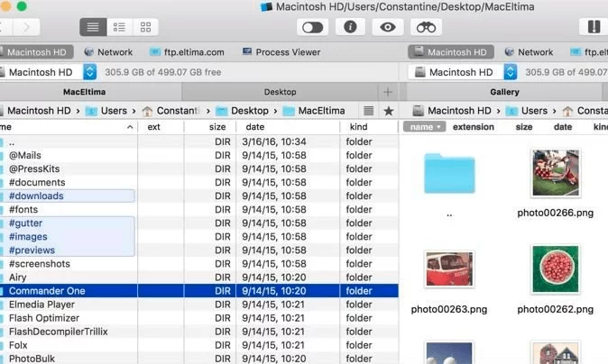The width and height of the screenshot is (608, 364).
Task: Select the Flash Optimizer folder
Action: click(x=199, y=318)
